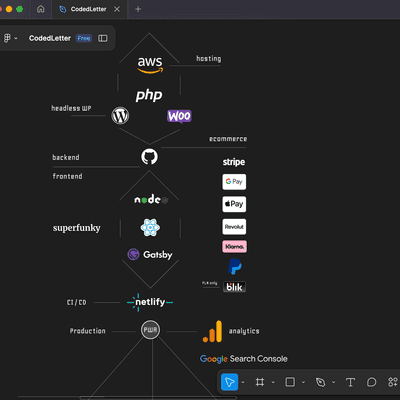The width and height of the screenshot is (400, 400).
Task: Go to the Home tab icon
Action: coord(41,9)
